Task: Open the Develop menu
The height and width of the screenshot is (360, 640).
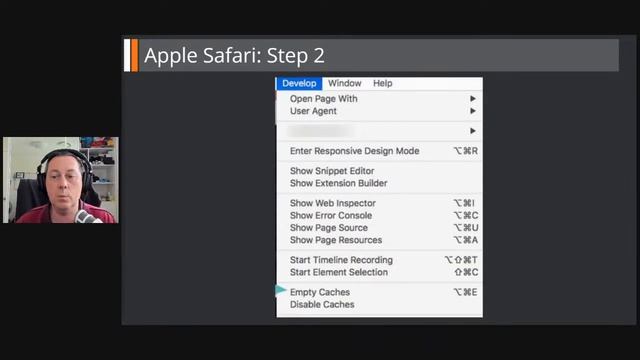Action: [x=299, y=83]
